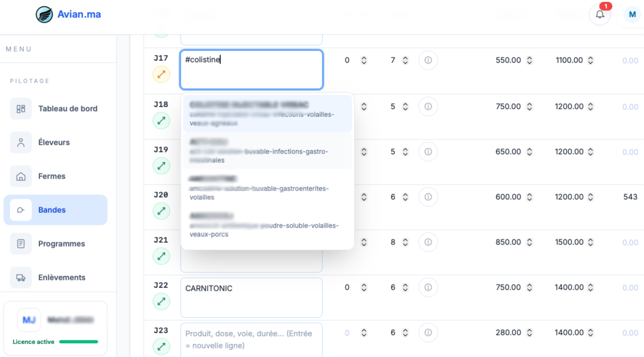Click the info icon in the J22 row

click(x=428, y=287)
